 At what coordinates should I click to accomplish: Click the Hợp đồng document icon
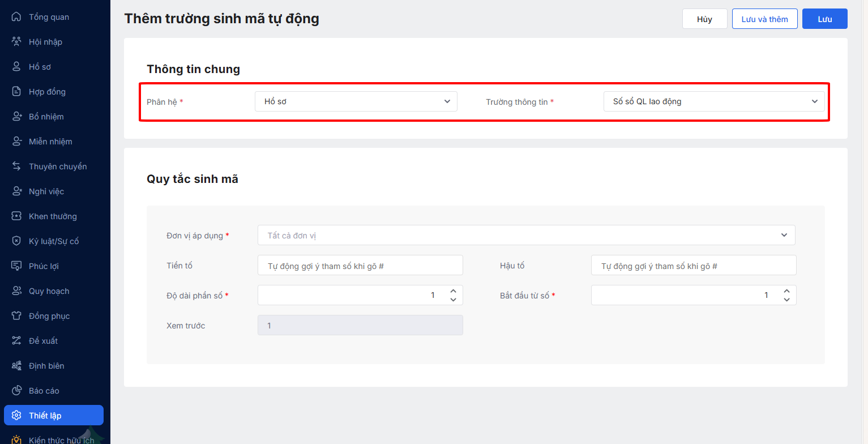(16, 92)
